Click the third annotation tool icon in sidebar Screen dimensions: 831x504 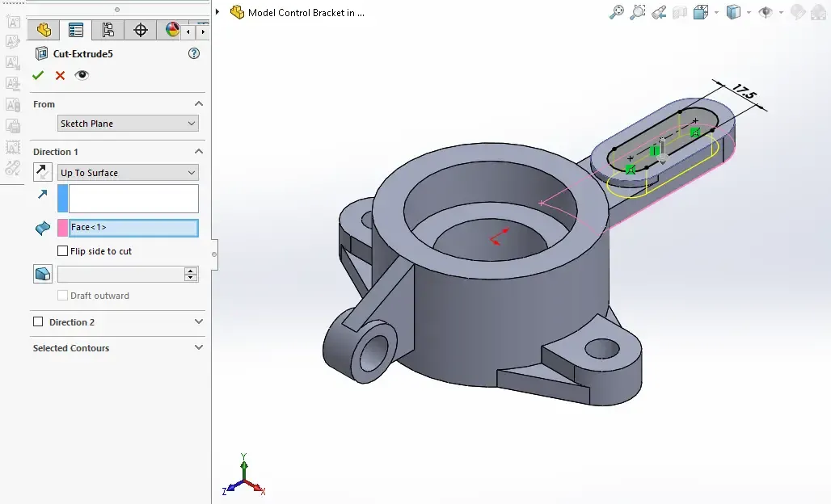coord(13,62)
